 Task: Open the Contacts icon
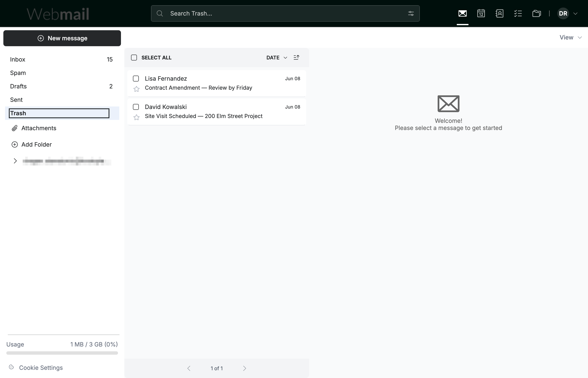(499, 13)
